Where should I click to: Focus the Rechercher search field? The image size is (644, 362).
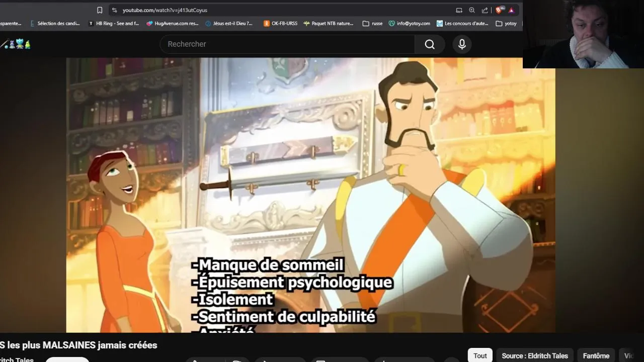[x=287, y=44]
